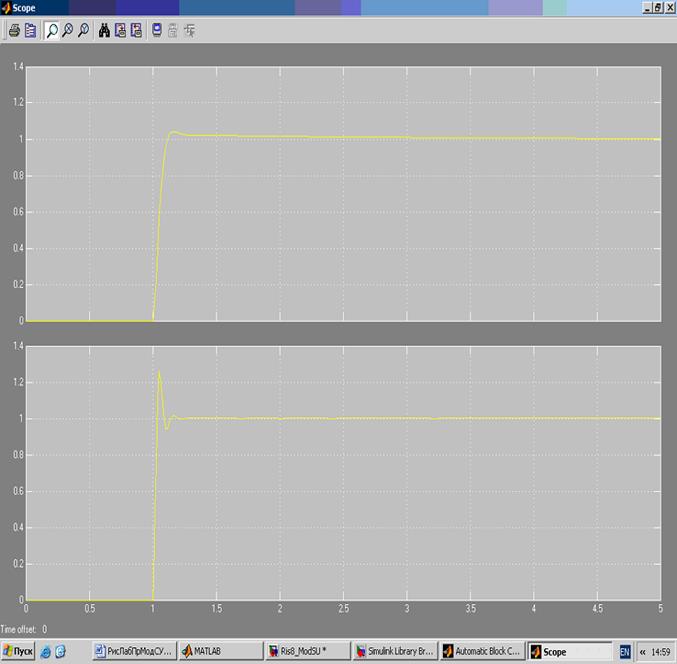Toggle the Zoom tool
Image resolution: width=677 pixels, height=664 pixels.
(52, 31)
